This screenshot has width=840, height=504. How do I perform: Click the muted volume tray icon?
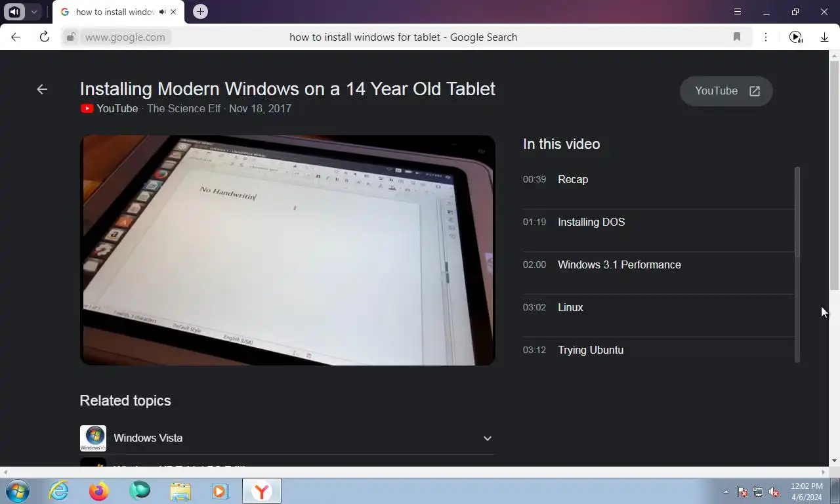click(774, 492)
